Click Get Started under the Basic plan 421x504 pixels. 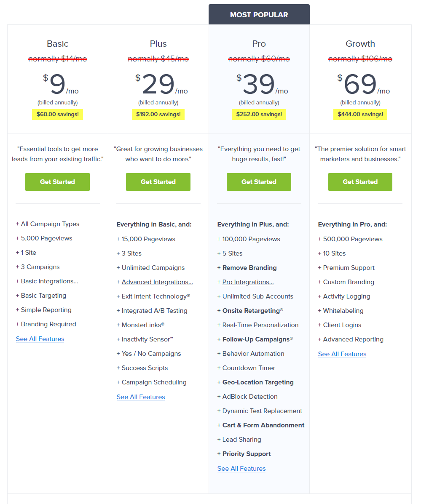57,181
